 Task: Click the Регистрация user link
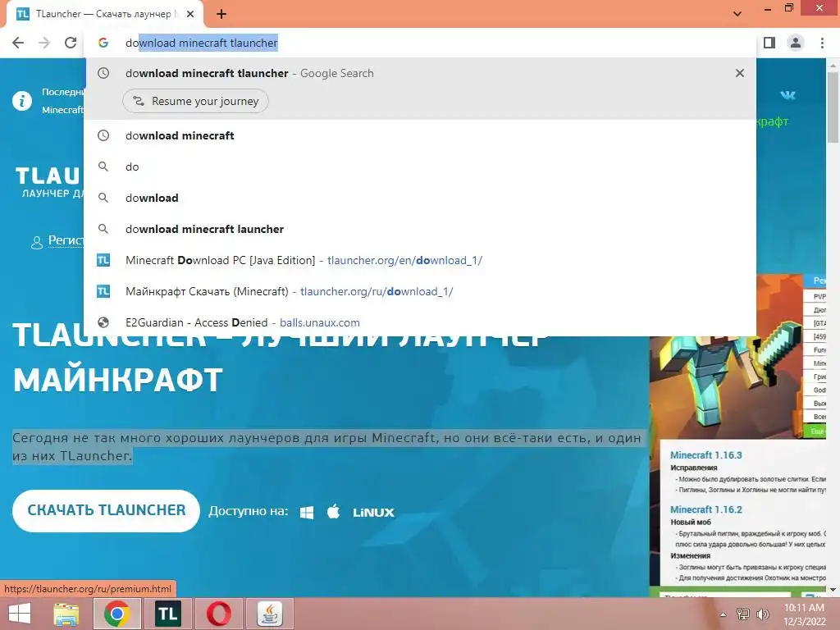[58, 241]
